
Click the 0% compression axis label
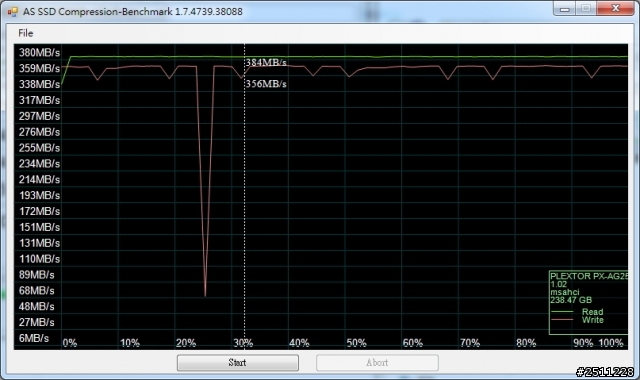tap(70, 343)
